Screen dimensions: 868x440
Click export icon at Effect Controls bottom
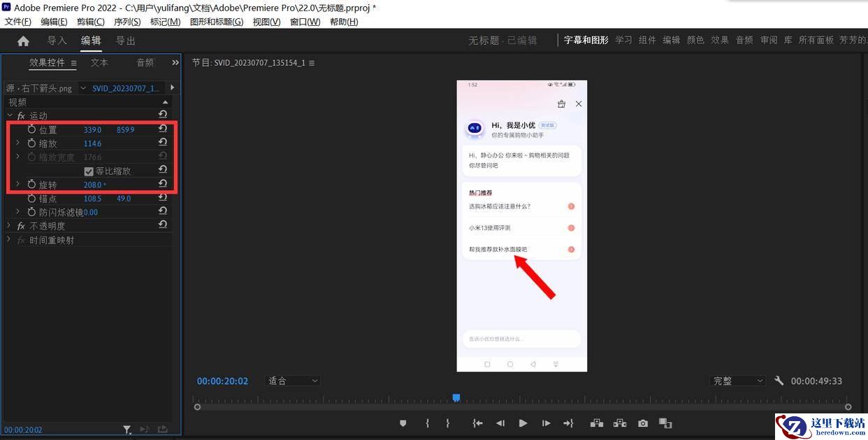pos(162,430)
